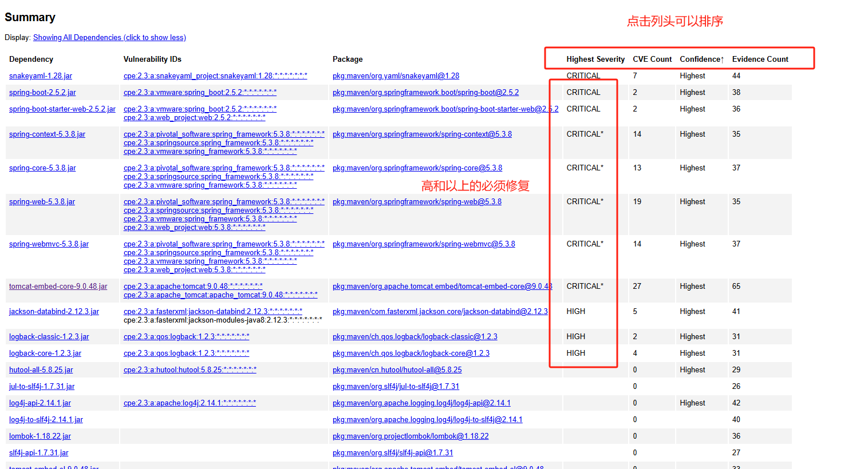Open vmware spring_framework CPE in spring-web row
The height and width of the screenshot is (469, 868).
point(210,219)
